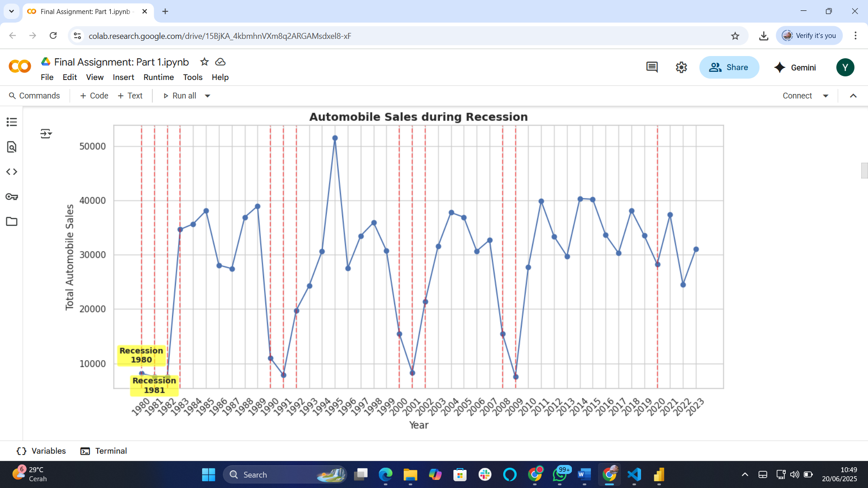Open the Files browser (folder icon)

tap(11, 221)
